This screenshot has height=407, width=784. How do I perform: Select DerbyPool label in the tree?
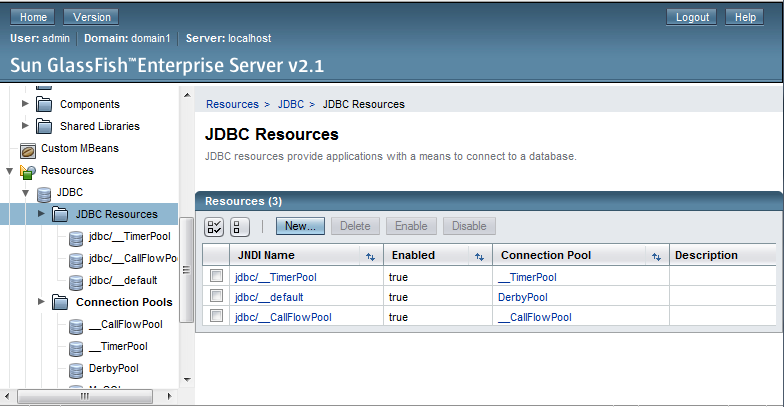(114, 368)
